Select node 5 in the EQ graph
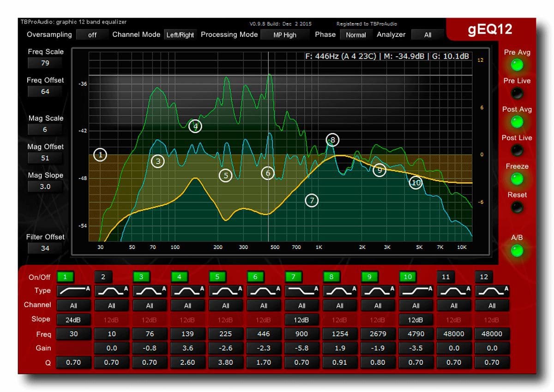Image resolution: width=554 pixels, height=392 pixels. pyautogui.click(x=225, y=175)
